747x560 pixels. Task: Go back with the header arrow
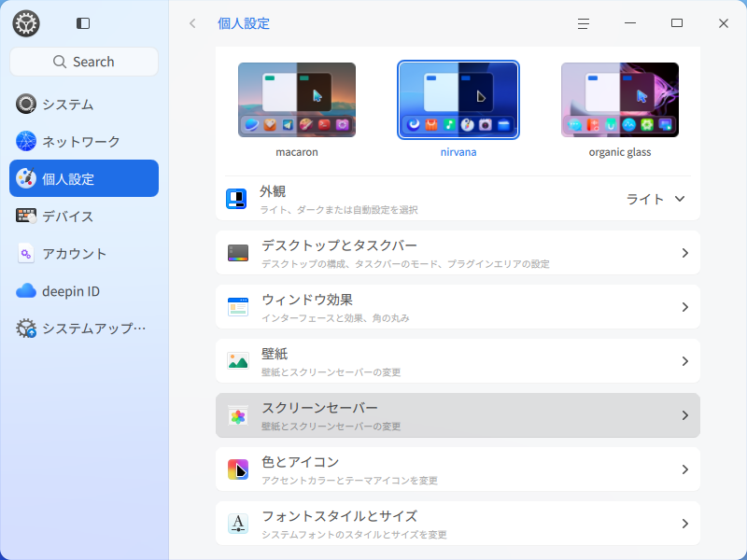click(x=192, y=23)
